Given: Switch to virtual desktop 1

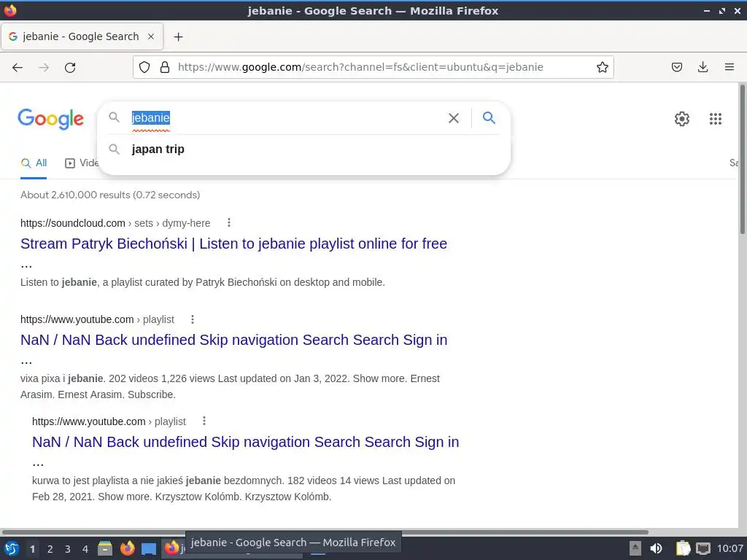Looking at the screenshot, I should coord(32,549).
